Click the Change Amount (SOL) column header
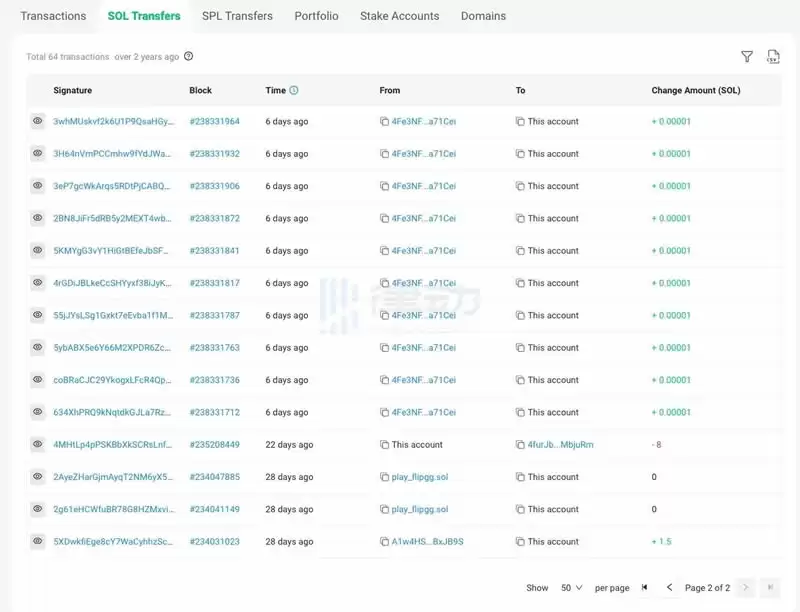Screen dimensions: 800x612 696,90
